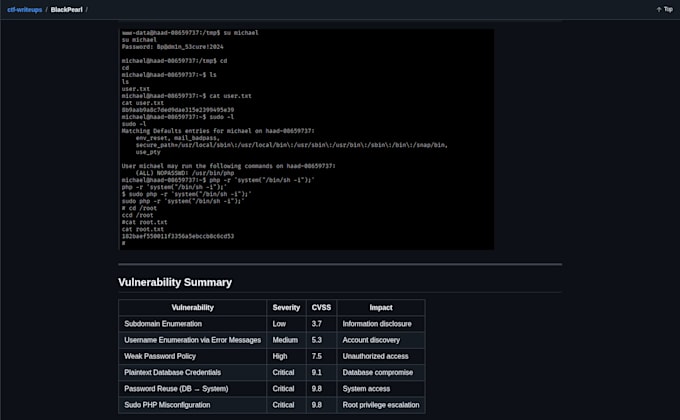Click the Low severity cell

point(286,324)
